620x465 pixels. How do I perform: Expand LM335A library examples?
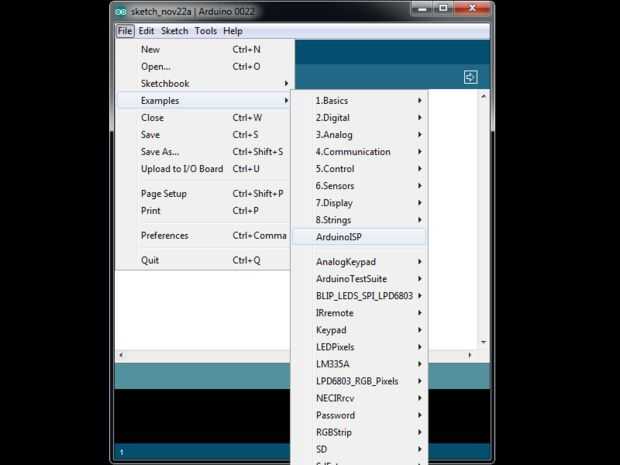click(x=359, y=364)
